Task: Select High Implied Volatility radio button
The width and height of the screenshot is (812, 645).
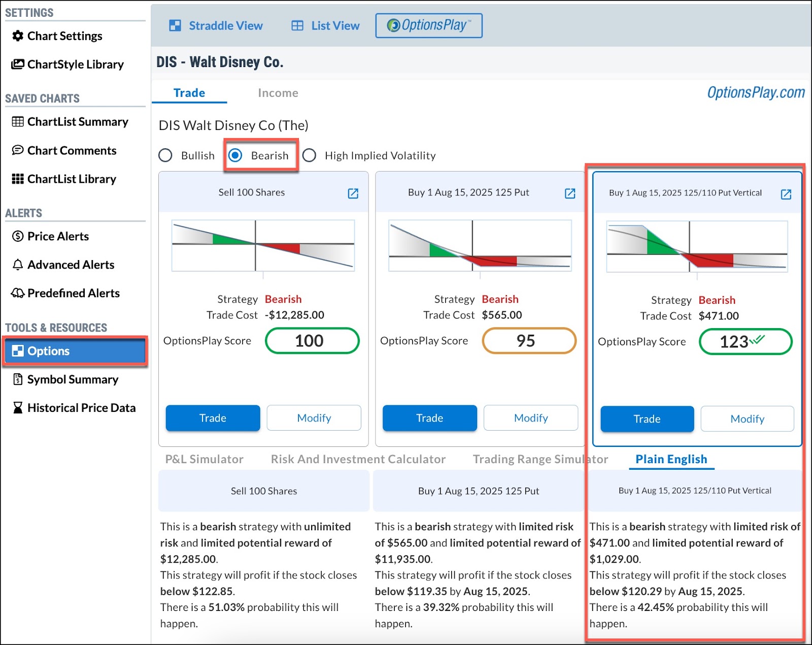Action: tap(309, 155)
